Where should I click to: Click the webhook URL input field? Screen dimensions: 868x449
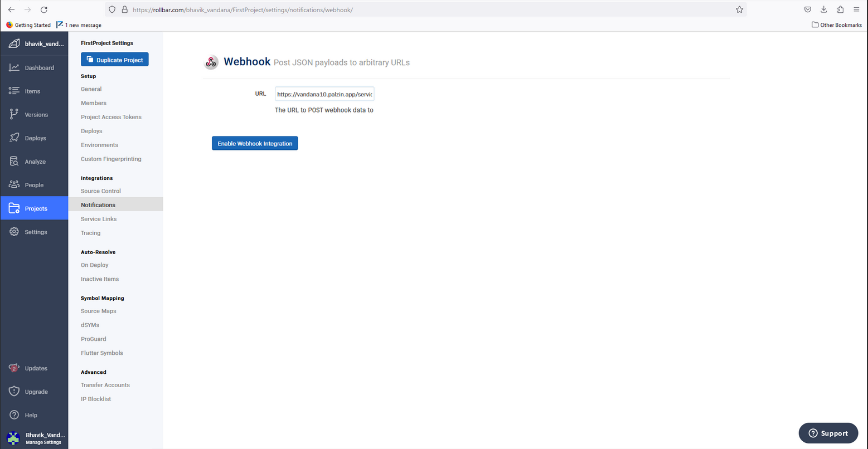[x=324, y=94]
